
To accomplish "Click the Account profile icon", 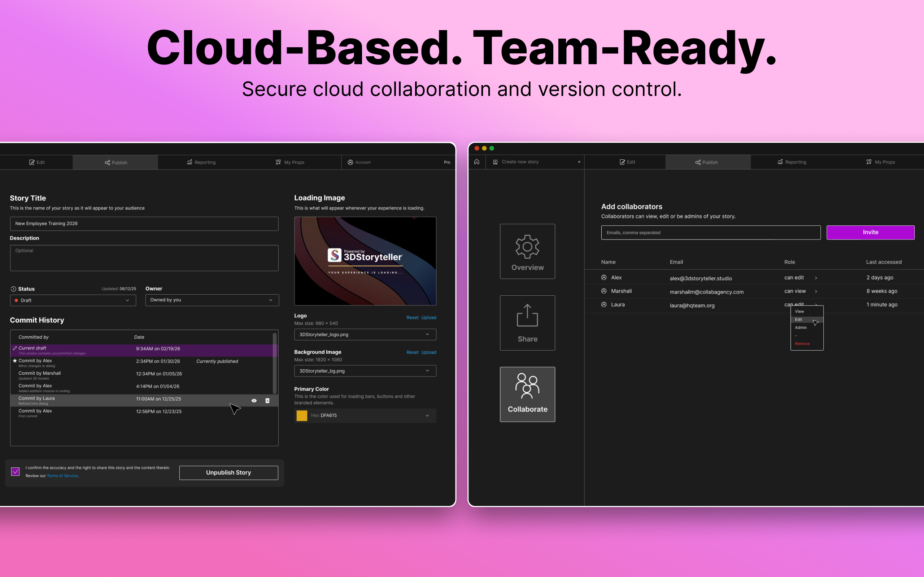I will pos(350,162).
